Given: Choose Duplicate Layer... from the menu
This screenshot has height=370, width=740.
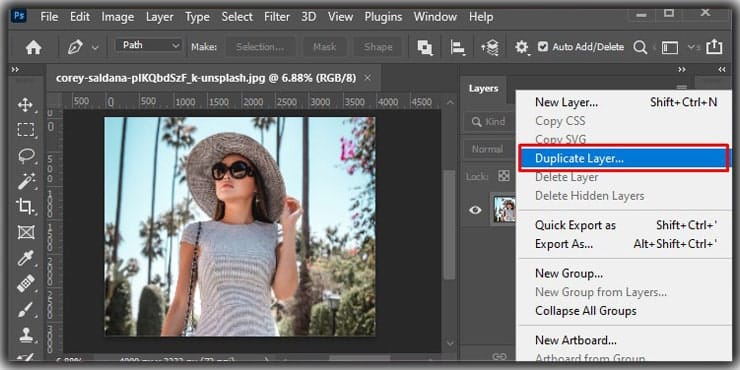Looking at the screenshot, I should [x=623, y=159].
